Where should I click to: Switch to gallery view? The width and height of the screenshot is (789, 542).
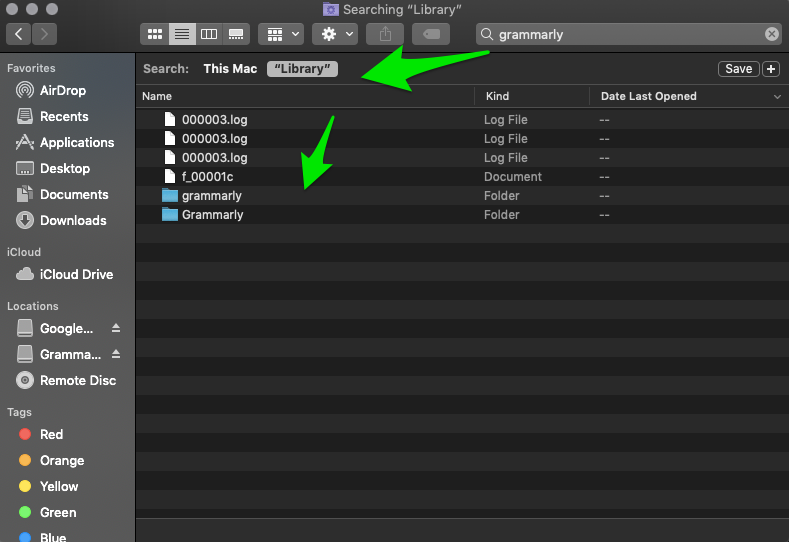236,34
